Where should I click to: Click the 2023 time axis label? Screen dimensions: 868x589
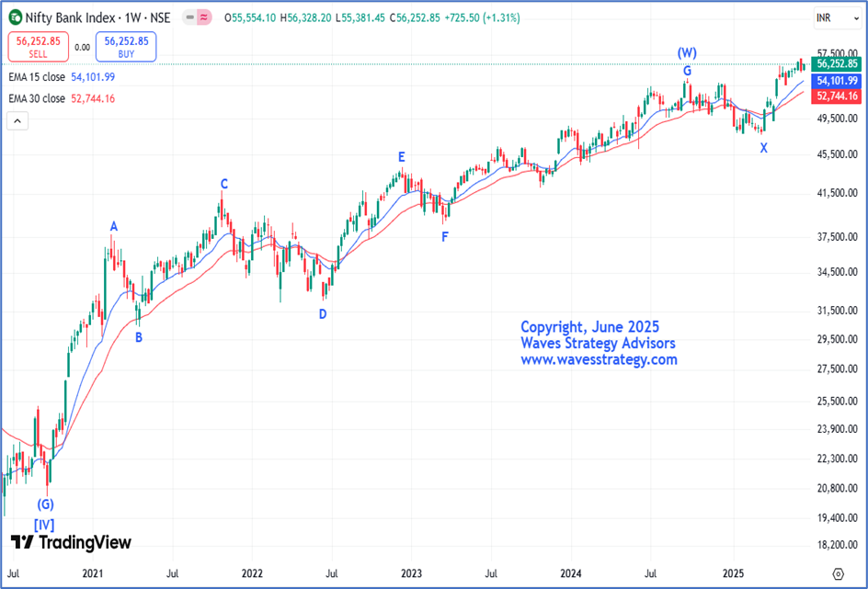tap(411, 573)
